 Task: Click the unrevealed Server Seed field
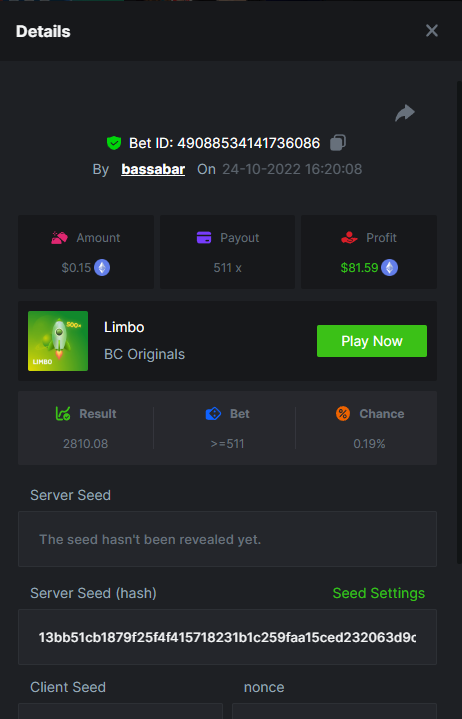pyautogui.click(x=227, y=539)
